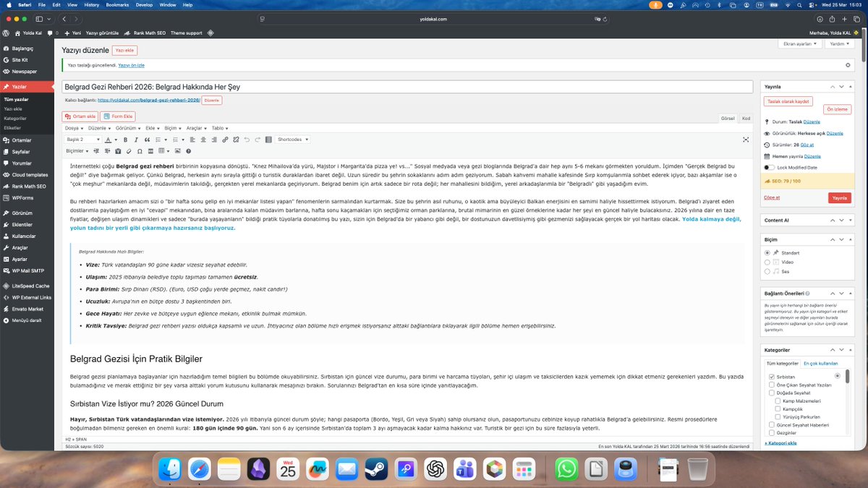Image resolution: width=868 pixels, height=488 pixels.
Task: Click the Safari address bar showing yoldakal.com
Action: coord(433,19)
